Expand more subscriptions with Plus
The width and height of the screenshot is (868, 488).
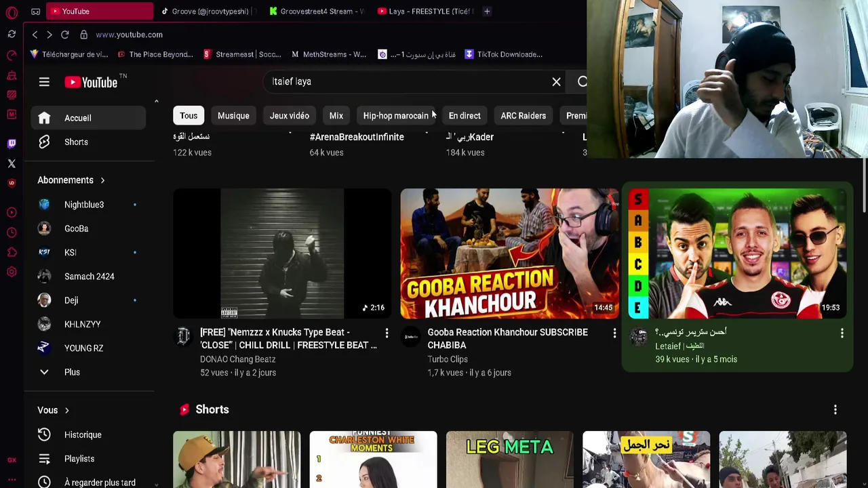coord(88,372)
